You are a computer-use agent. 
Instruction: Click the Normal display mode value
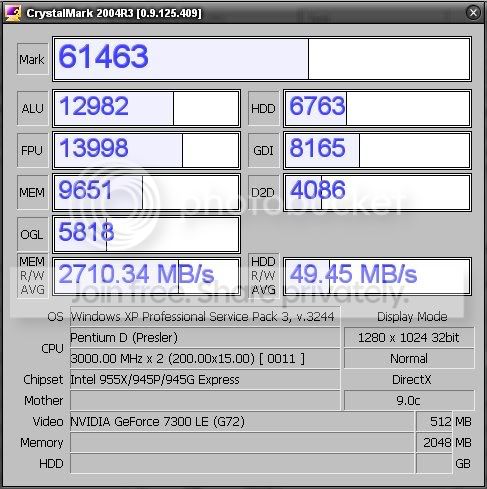pos(409,358)
